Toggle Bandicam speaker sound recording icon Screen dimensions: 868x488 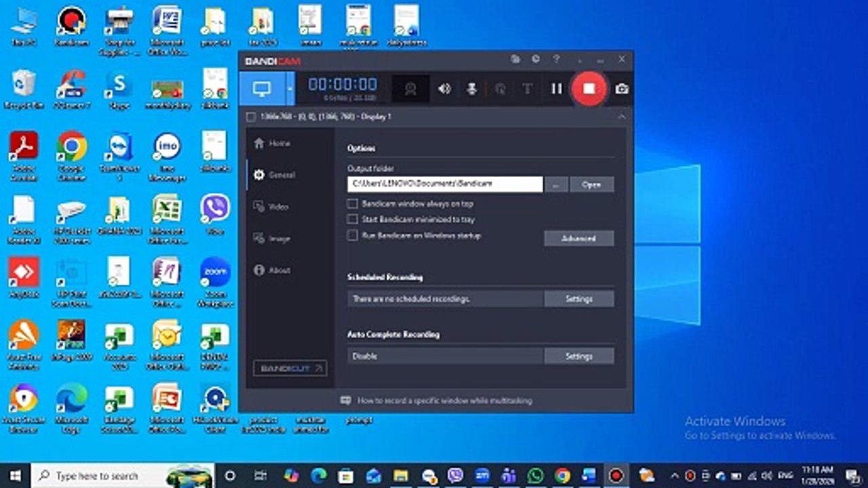pos(444,89)
